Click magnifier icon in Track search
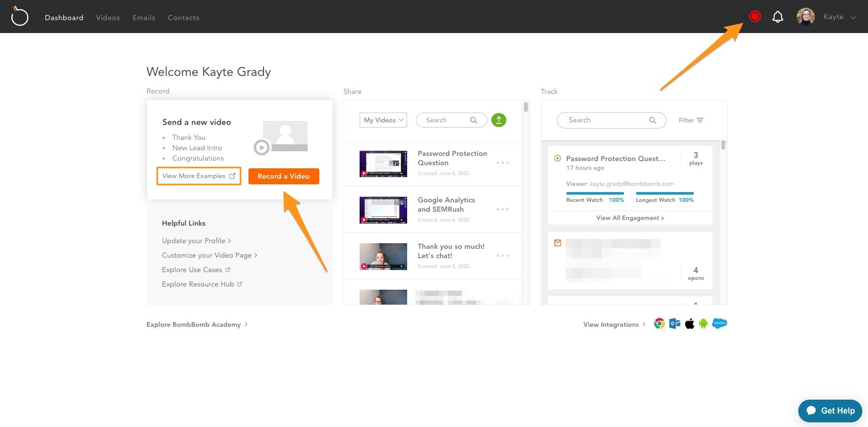Viewport: 868px width, 427px height. point(653,120)
